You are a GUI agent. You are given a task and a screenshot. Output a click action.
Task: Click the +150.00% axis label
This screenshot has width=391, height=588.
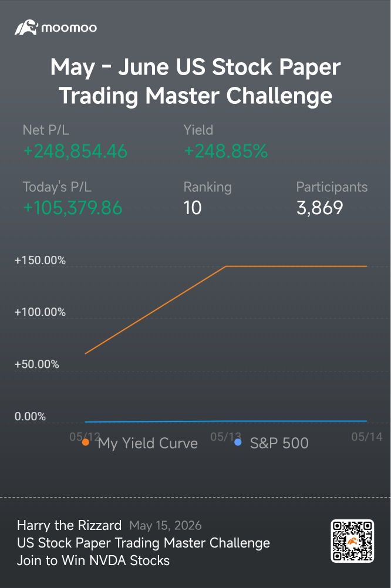[40, 260]
